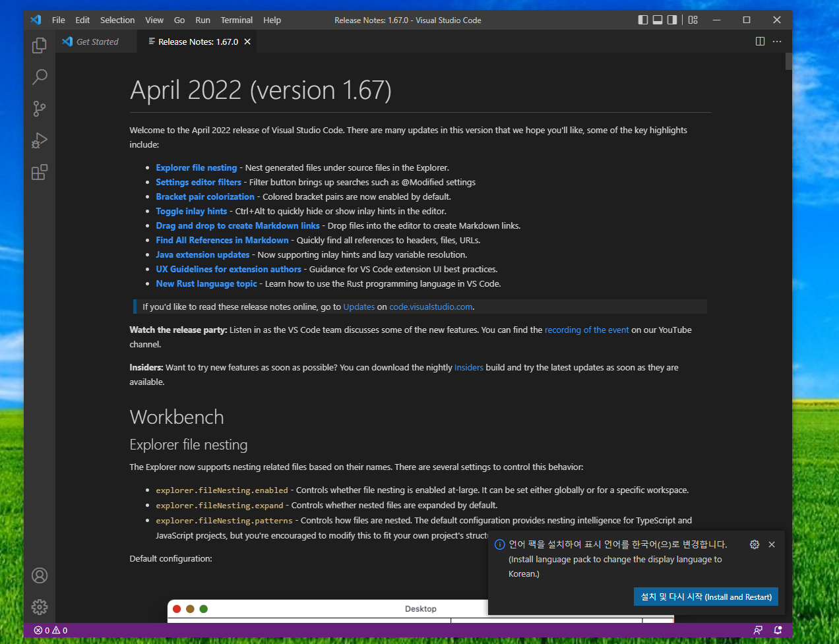
Task: Open the notifications bell in status bar
Action: [778, 630]
